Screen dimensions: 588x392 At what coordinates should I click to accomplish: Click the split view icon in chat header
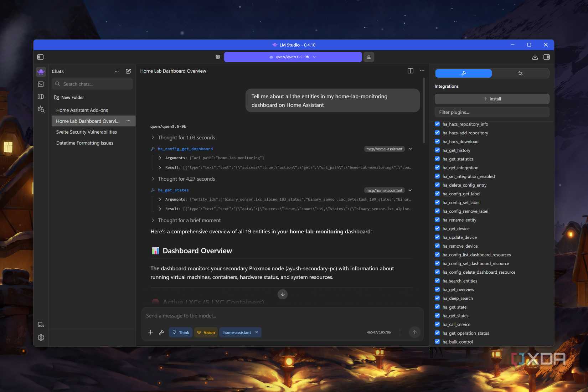[411, 71]
